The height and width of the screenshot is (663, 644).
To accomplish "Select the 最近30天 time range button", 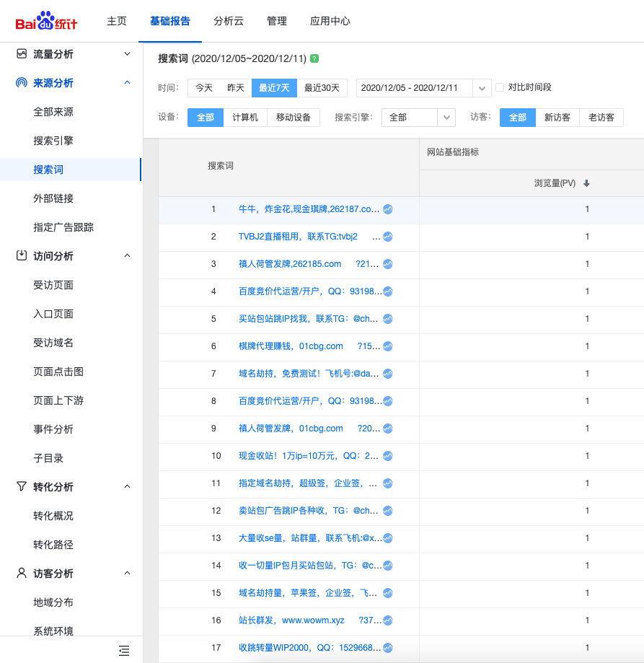I will tap(322, 88).
